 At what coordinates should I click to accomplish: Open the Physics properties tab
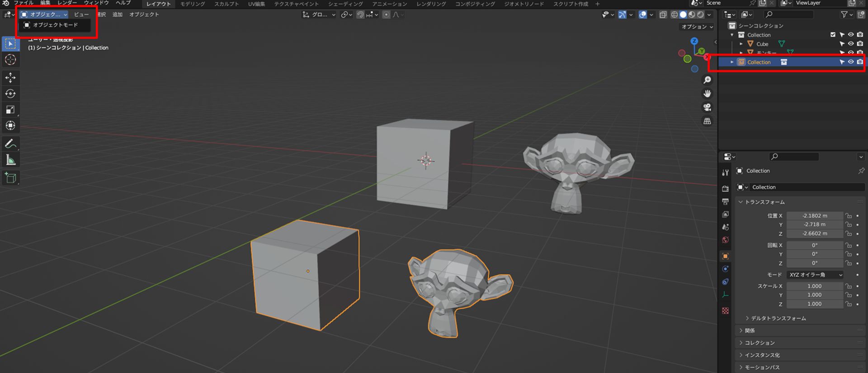click(726, 269)
